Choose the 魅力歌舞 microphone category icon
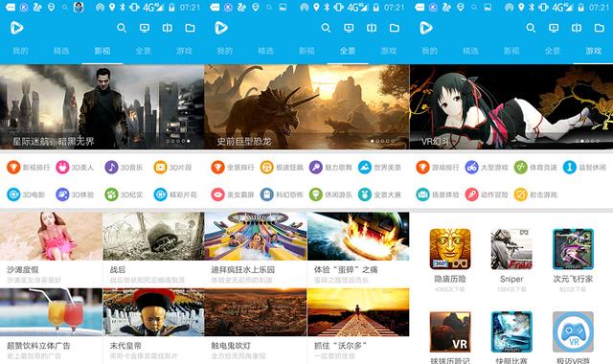This screenshot has width=613, height=364. pos(315,168)
